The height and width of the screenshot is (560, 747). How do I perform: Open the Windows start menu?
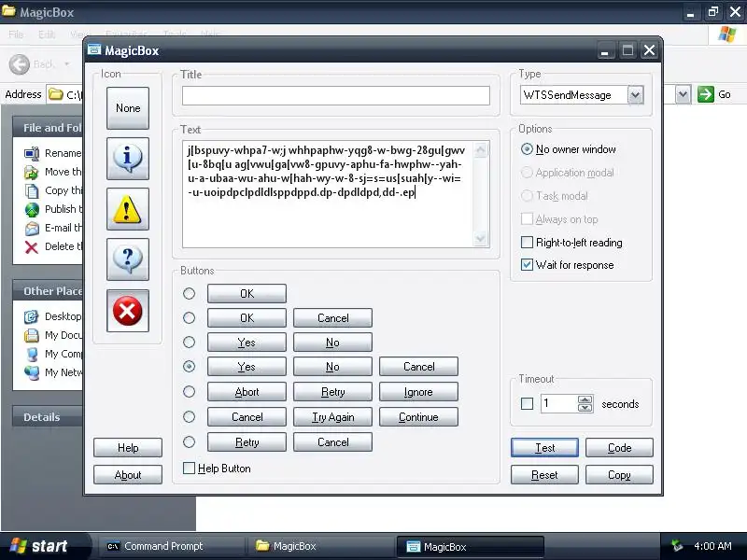pyautogui.click(x=44, y=546)
